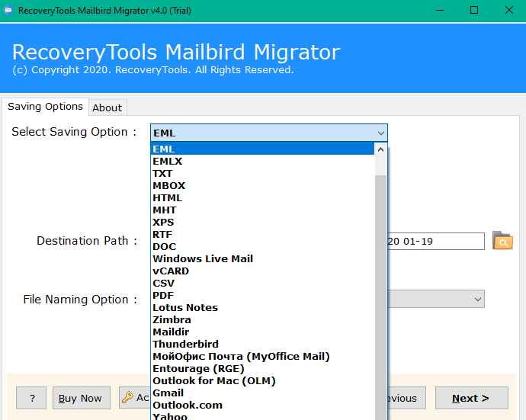Click the folder browse icon
Viewport: 526px width, 420px height.
(x=502, y=241)
